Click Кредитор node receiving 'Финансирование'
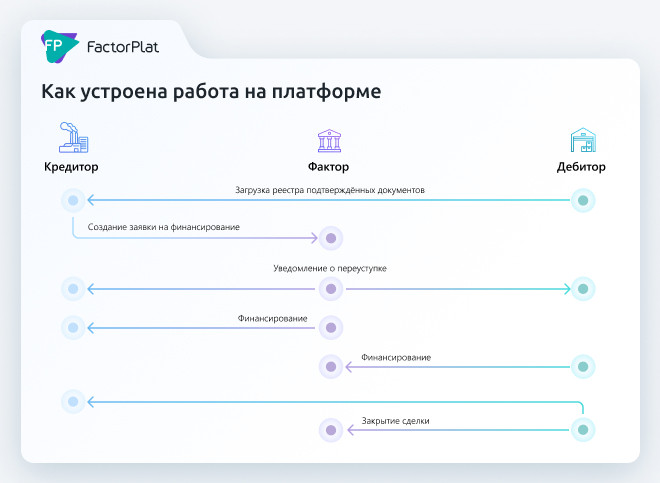This screenshot has width=660, height=483. tap(73, 328)
